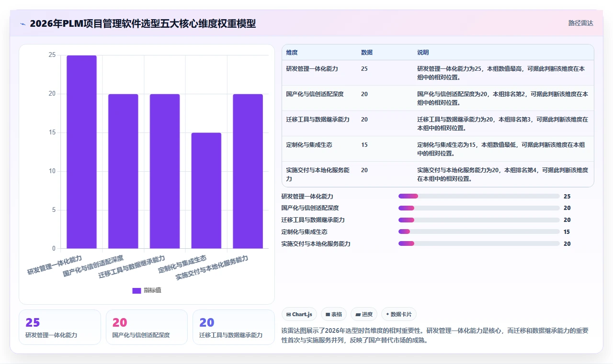Click the bar for 研发管理一体化能力
Image resolution: width=613 pixels, height=364 pixels.
pos(81,152)
